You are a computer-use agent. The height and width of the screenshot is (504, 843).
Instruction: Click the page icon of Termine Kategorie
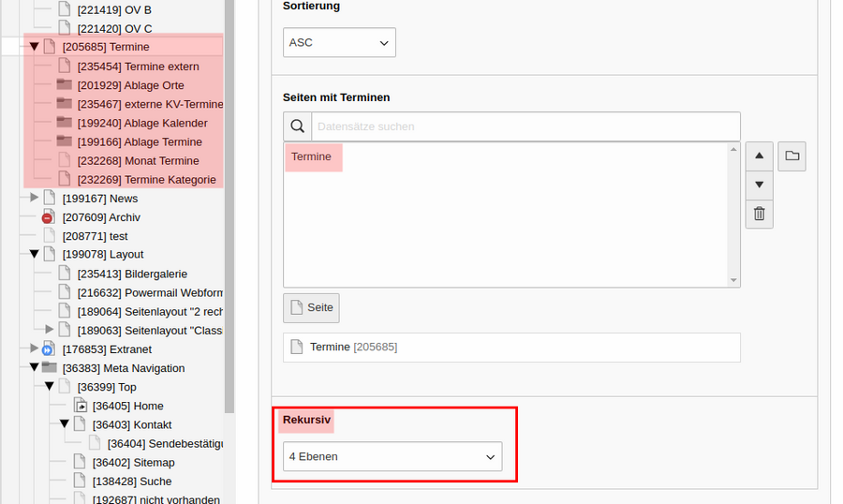(x=65, y=179)
